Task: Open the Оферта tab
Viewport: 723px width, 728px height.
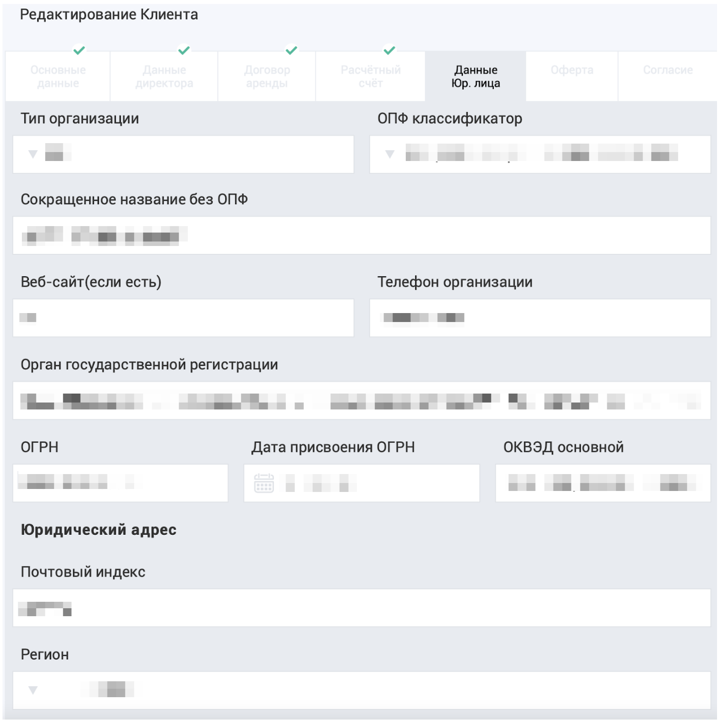Action: click(572, 77)
